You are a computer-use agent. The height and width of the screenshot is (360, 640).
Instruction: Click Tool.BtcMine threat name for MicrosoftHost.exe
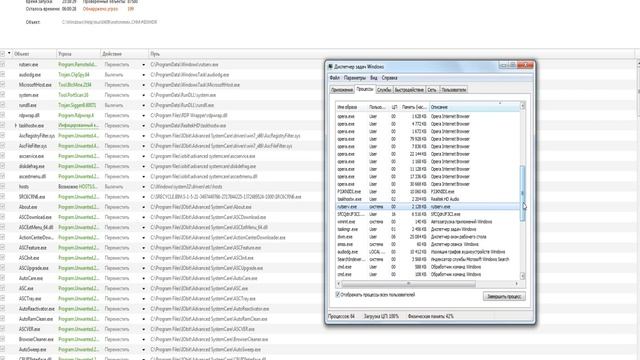(x=75, y=85)
